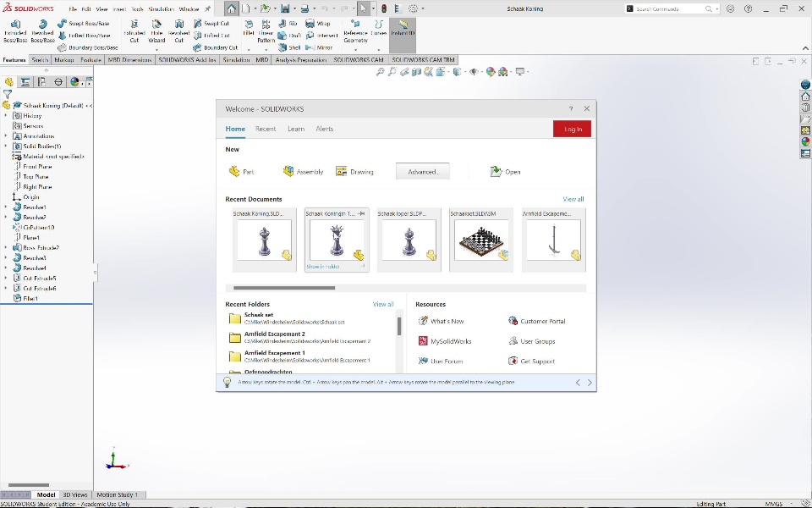Expand the Boss-Extrude2 feature
The image size is (812, 508).
pyautogui.click(x=6, y=248)
